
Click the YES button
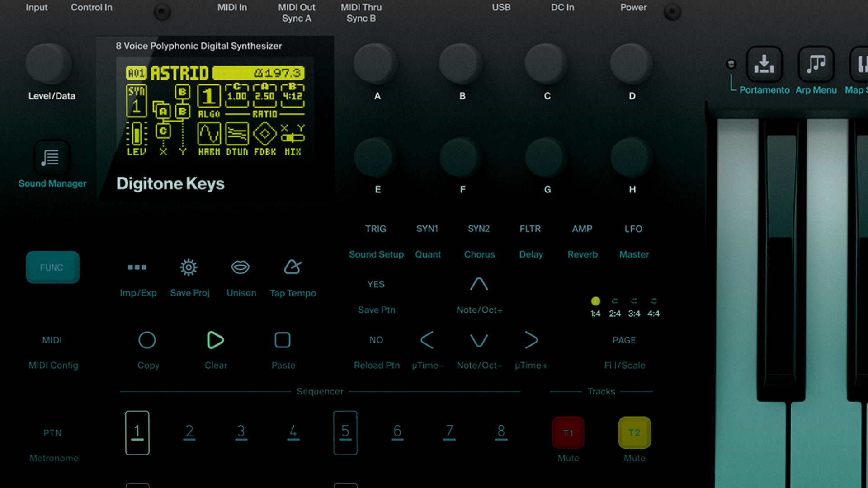[376, 284]
